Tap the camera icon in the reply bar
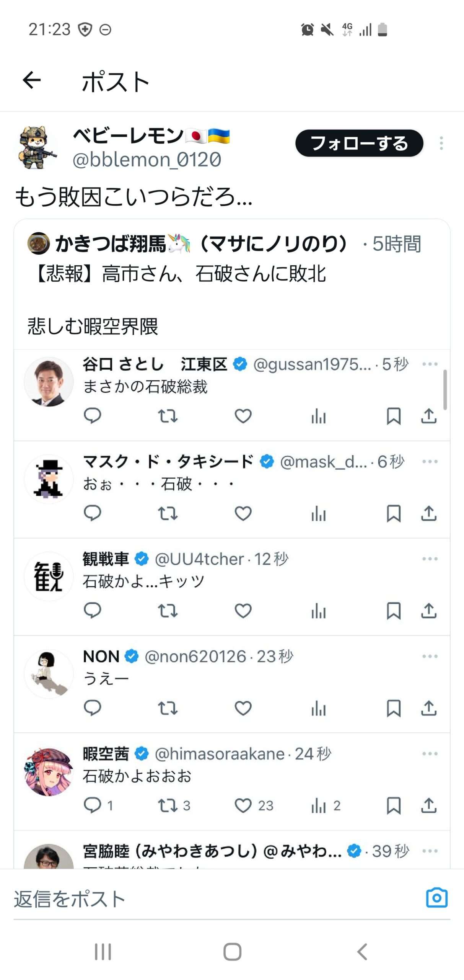Image resolution: width=464 pixels, height=980 pixels. 436,898
